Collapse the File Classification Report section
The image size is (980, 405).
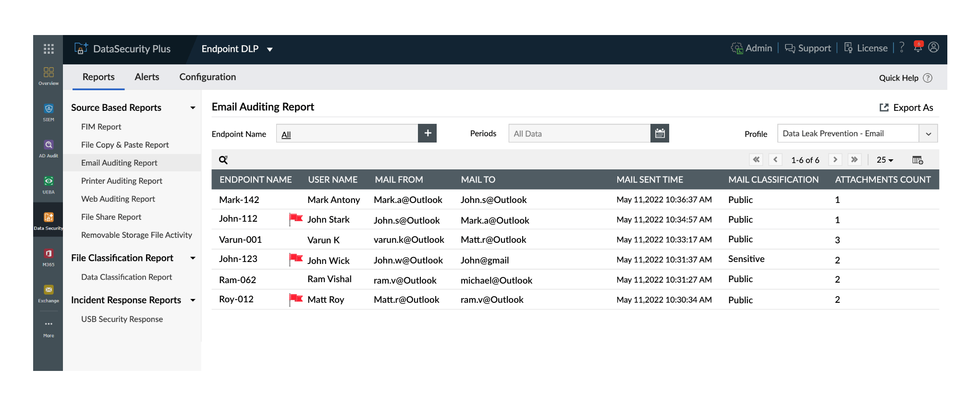[193, 258]
